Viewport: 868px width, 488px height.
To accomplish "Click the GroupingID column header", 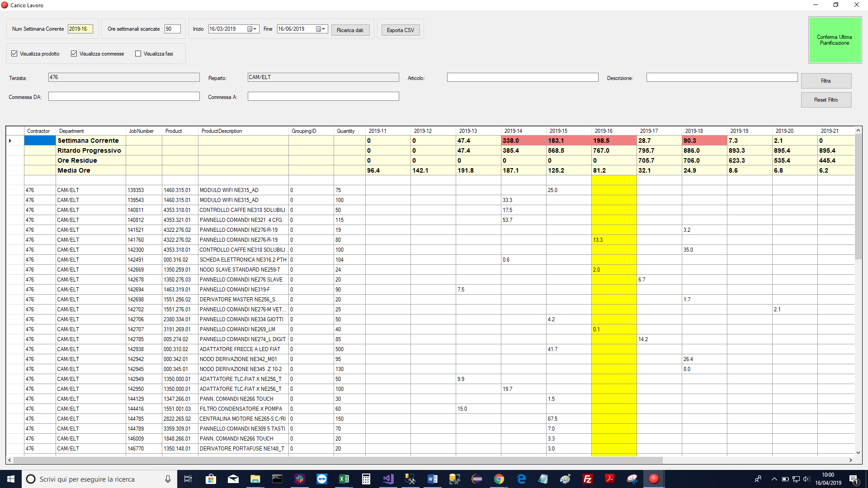I will 311,131.
